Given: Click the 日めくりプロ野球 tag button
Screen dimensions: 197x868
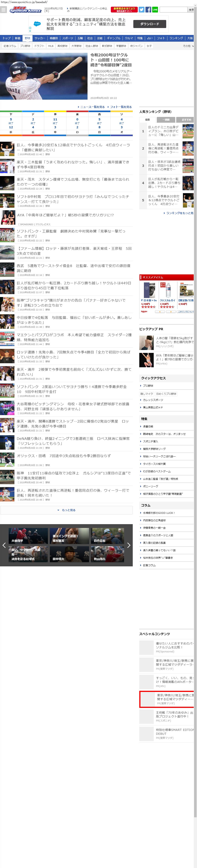Looking at the screenshot, I should click(x=166, y=394).
